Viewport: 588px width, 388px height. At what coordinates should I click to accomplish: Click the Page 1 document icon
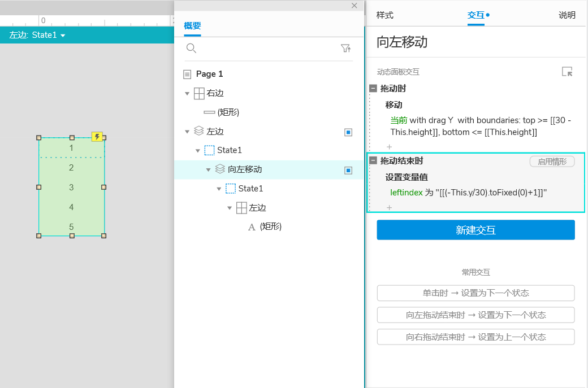point(187,74)
